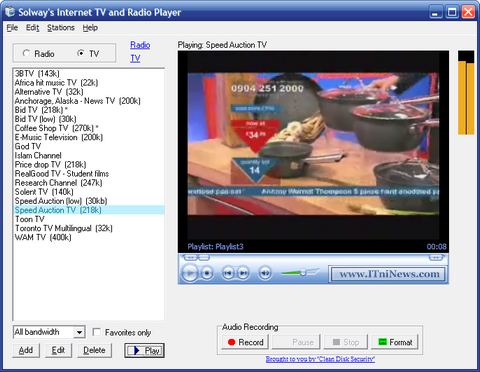Click the media player play button
The image size is (480, 372).
(x=190, y=273)
